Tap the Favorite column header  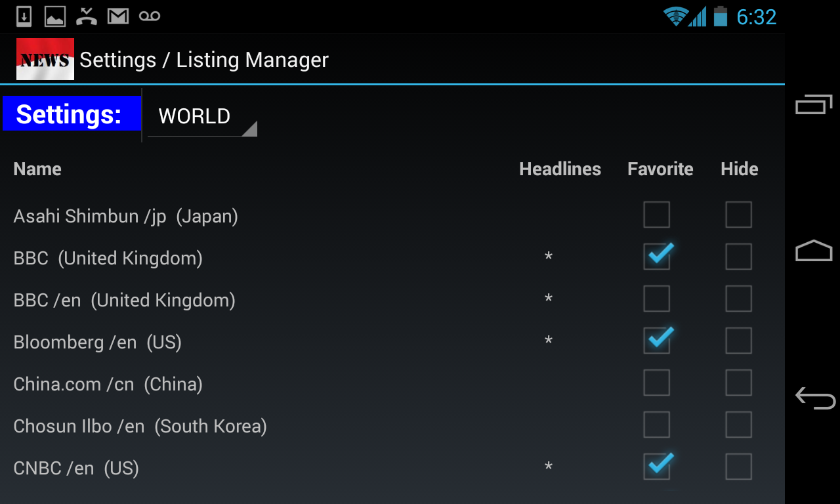tap(660, 169)
